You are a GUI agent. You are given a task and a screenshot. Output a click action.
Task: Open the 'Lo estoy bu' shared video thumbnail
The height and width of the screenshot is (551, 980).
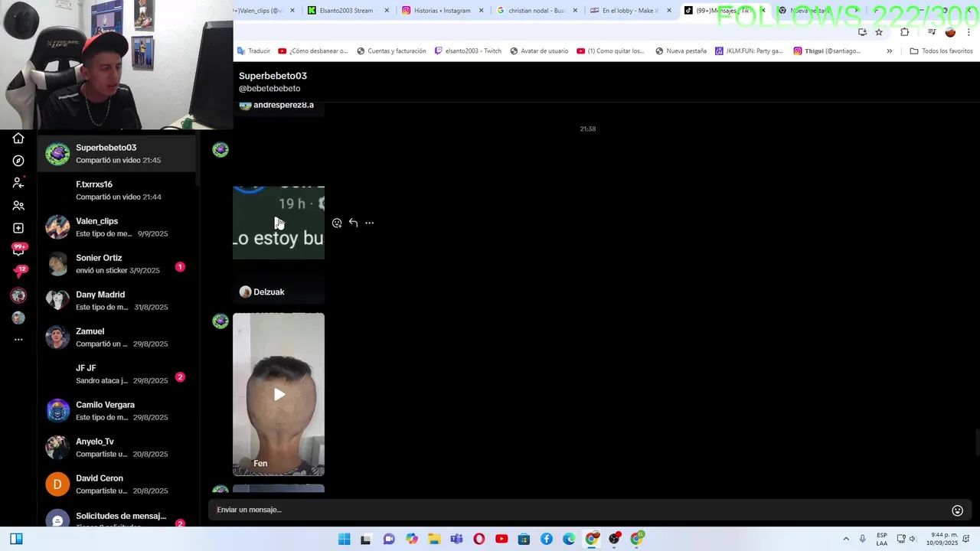[279, 223]
